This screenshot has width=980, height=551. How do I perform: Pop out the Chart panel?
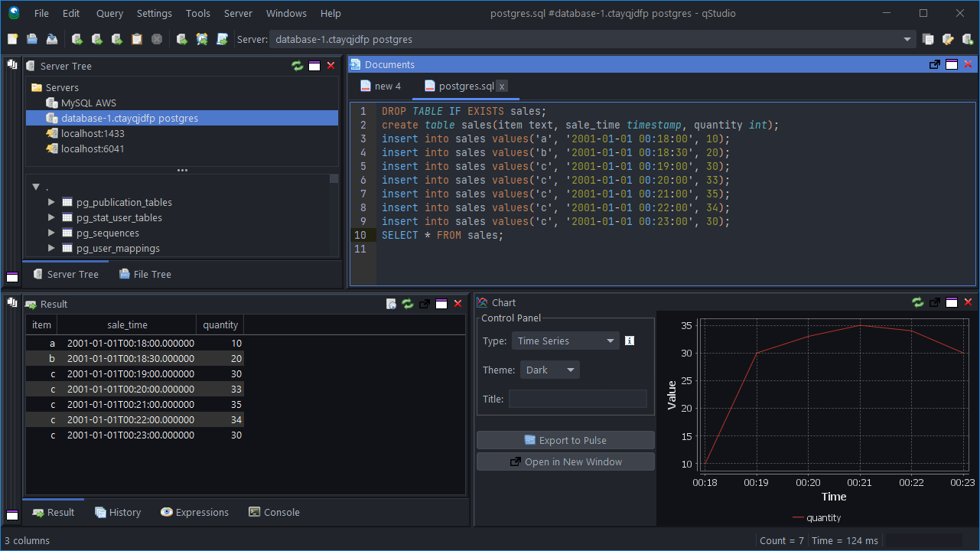pos(934,302)
